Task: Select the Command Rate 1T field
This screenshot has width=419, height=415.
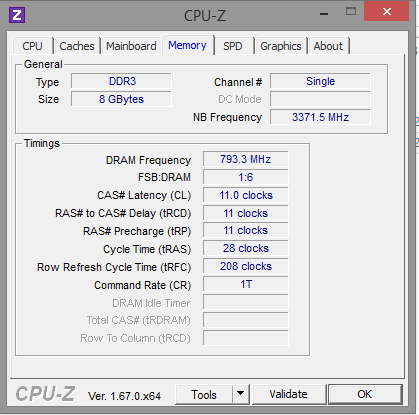Action: point(246,284)
